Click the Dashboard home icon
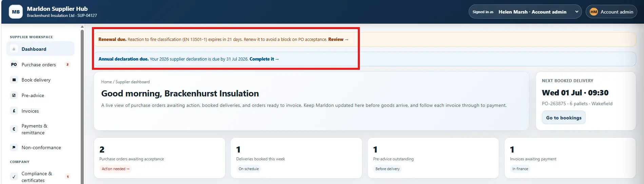This screenshot has width=644, height=184. pyautogui.click(x=14, y=49)
